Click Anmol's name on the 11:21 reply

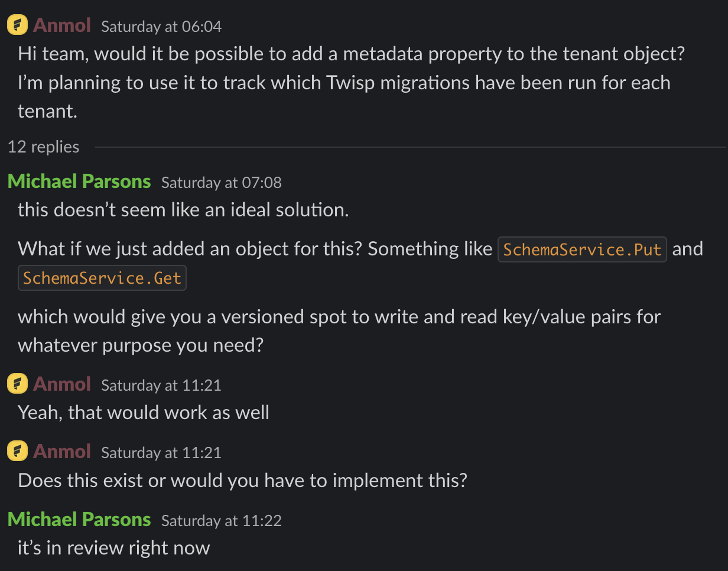coord(61,384)
